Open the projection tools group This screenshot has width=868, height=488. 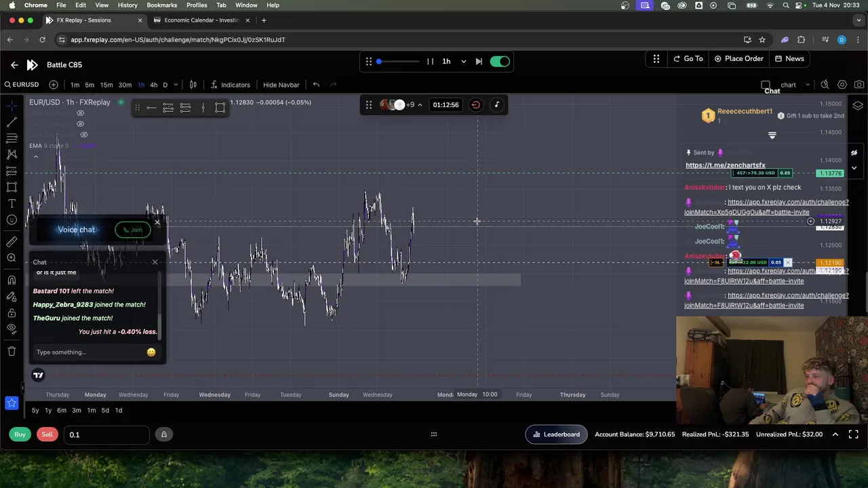click(12, 171)
